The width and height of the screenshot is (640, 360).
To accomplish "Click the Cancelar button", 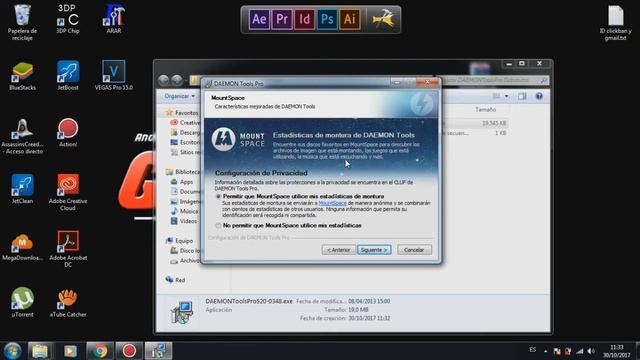I will click(414, 250).
